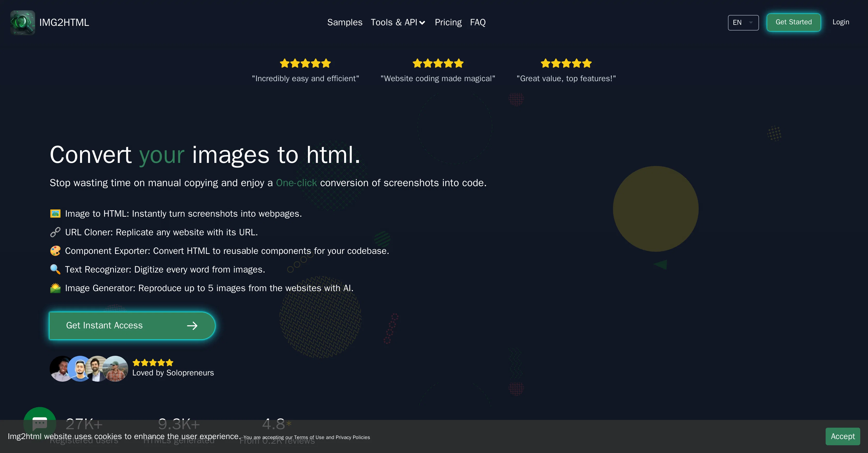Click stars above "Great value, top features!"
The width and height of the screenshot is (868, 453).
click(x=566, y=63)
